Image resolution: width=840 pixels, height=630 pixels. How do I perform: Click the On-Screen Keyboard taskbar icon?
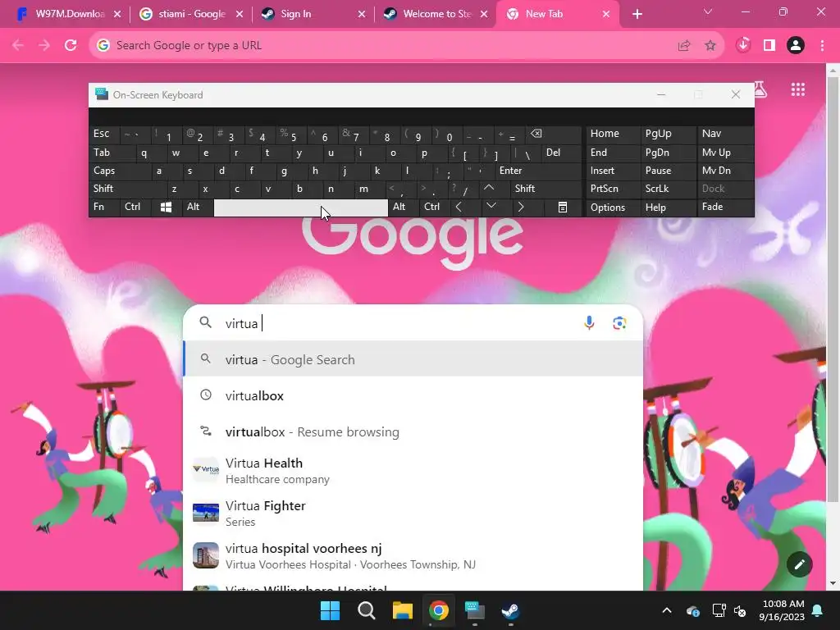pos(475,610)
